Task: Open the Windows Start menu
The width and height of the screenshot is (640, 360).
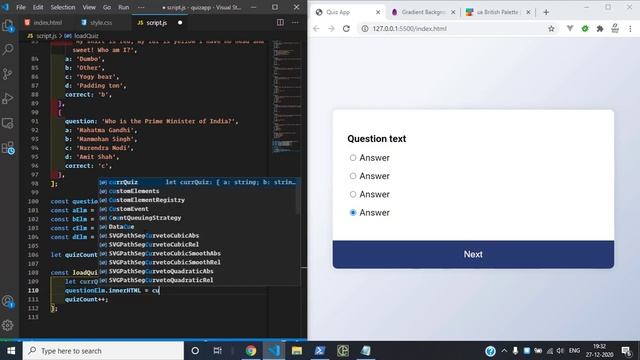Action: pyautogui.click(x=11, y=351)
